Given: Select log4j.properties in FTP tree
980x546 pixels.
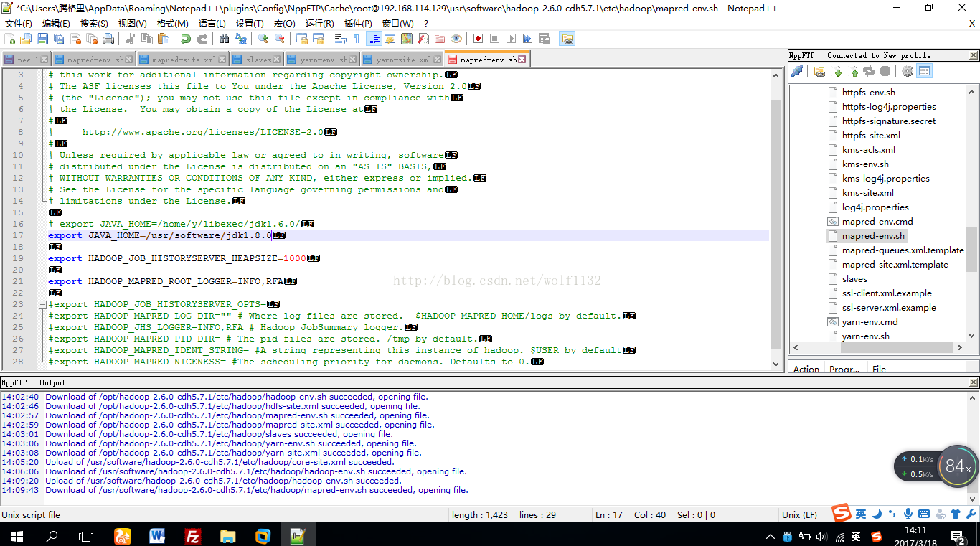Looking at the screenshot, I should coord(875,207).
